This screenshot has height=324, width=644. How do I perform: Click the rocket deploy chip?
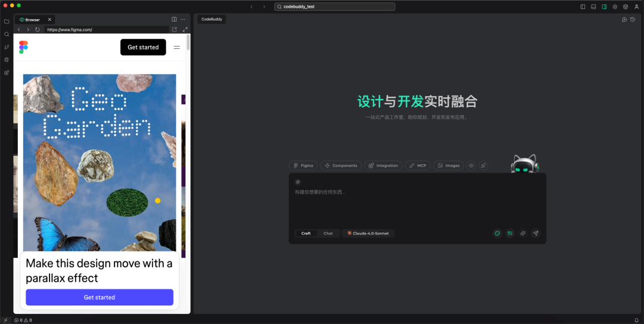(484, 165)
